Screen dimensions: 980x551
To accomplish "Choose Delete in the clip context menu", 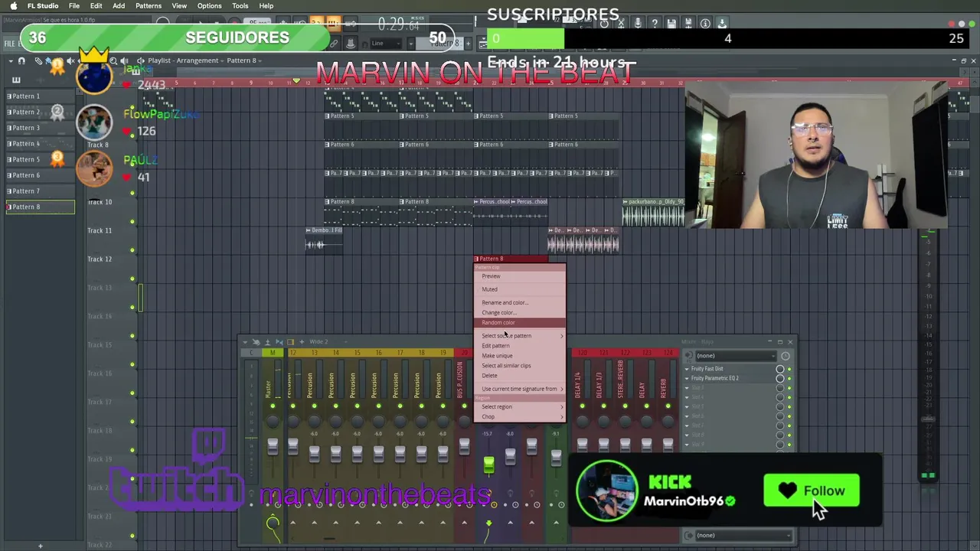I will pyautogui.click(x=520, y=376).
